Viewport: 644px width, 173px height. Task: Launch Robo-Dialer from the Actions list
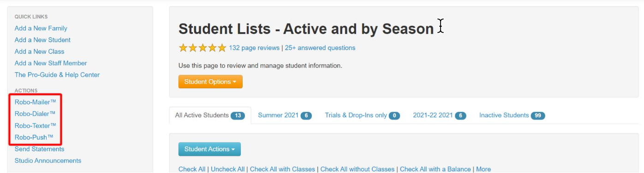(x=35, y=114)
